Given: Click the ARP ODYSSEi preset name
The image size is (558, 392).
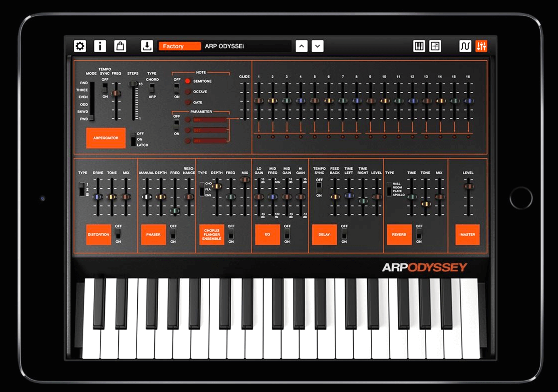Looking at the screenshot, I should point(224,46).
